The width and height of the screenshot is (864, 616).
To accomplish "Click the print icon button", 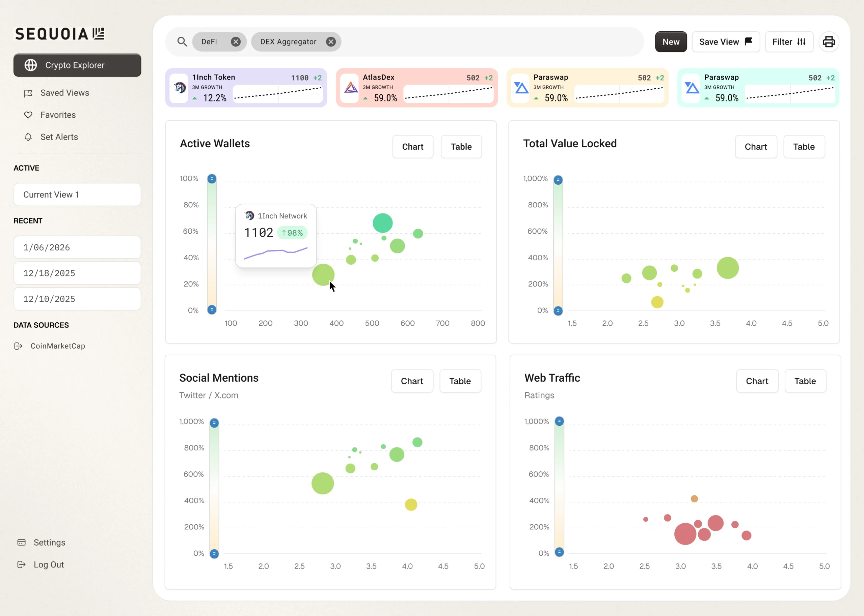I will [x=828, y=42].
